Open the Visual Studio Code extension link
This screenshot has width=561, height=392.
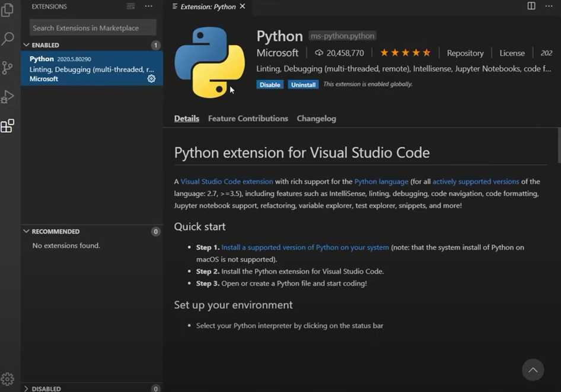tap(227, 181)
